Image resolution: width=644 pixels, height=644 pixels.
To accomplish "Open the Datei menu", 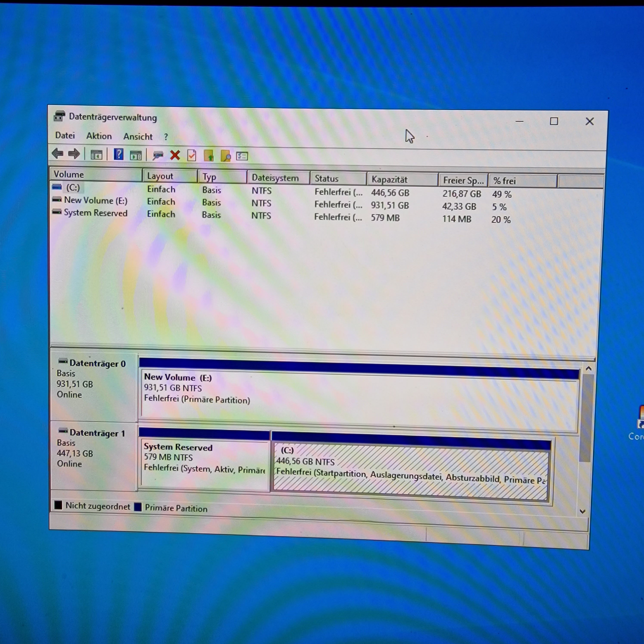I will pos(65,135).
